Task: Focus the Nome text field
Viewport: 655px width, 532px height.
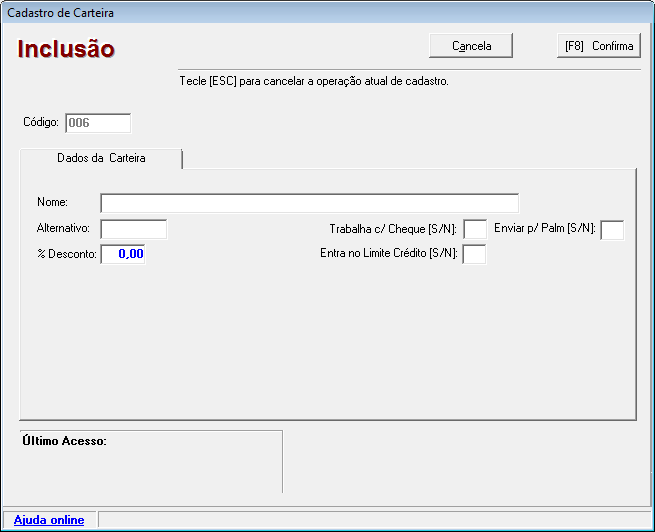Action: [309, 203]
